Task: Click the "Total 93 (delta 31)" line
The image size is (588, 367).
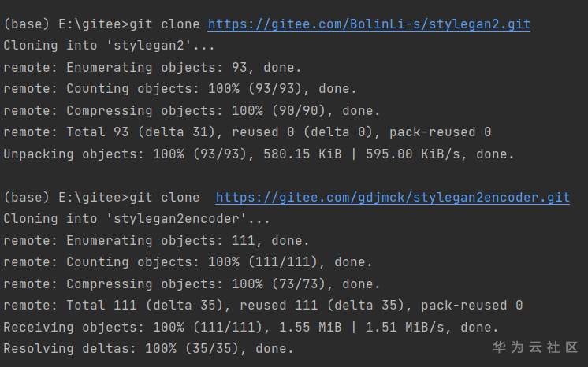Action: point(247,132)
